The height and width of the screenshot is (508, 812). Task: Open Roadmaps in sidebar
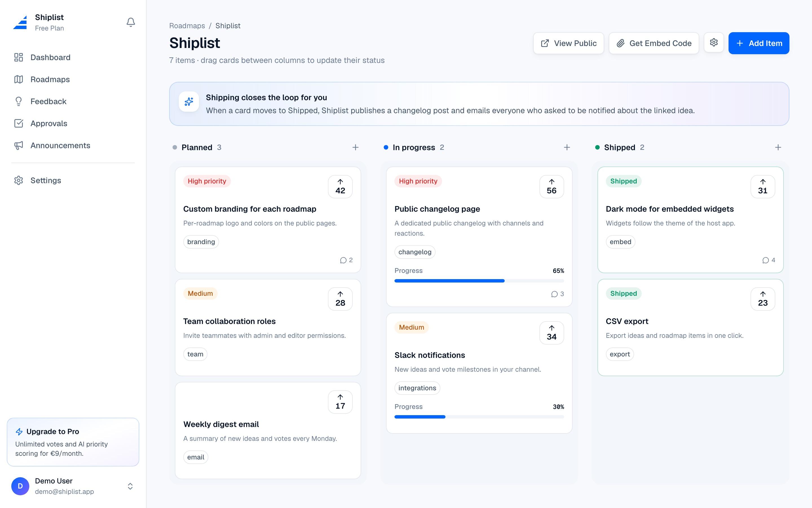pos(73,79)
